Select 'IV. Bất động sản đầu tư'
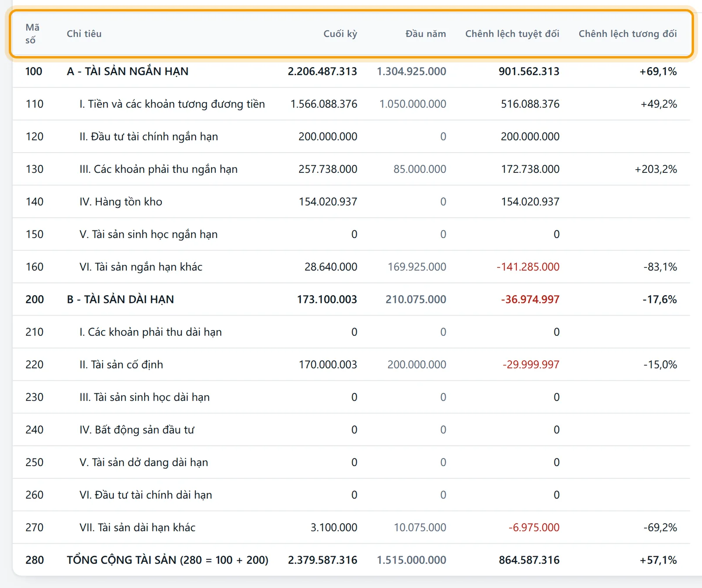Image resolution: width=702 pixels, height=588 pixels. point(136,430)
